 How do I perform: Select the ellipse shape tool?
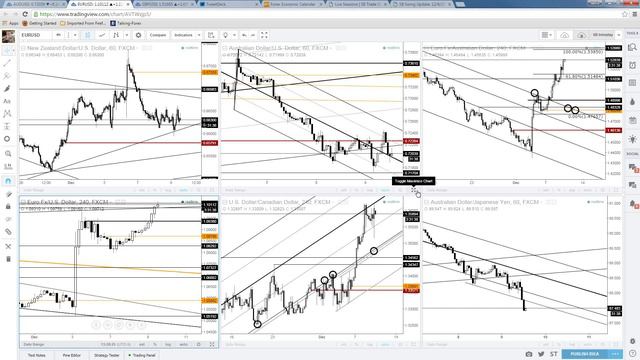7,139
